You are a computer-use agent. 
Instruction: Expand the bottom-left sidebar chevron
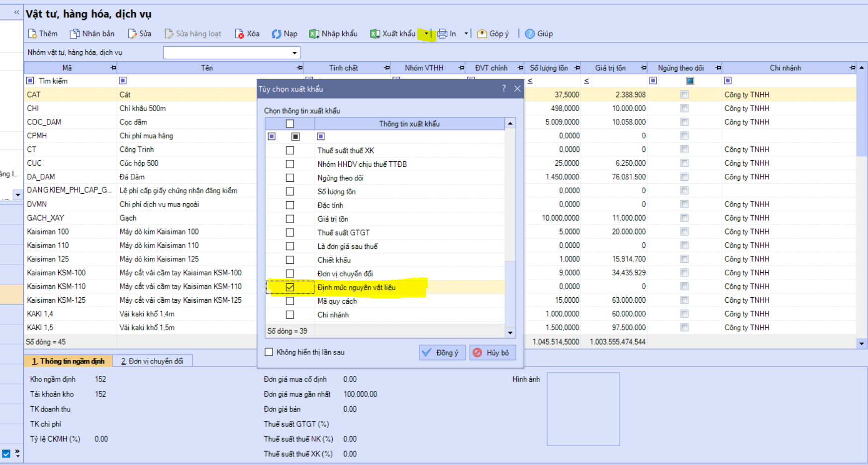coord(17,453)
